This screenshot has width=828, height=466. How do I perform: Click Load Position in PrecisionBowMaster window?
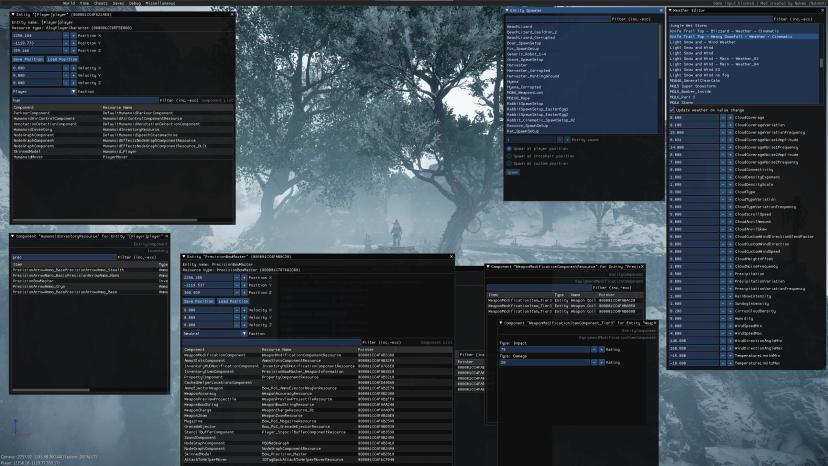[x=233, y=301]
